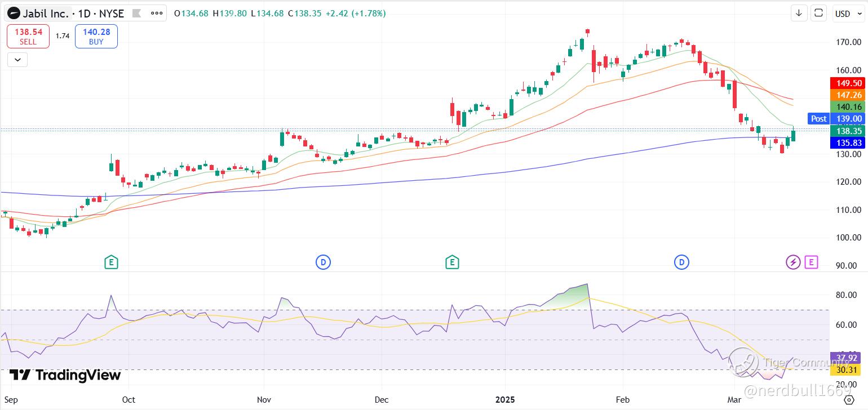
Task: Open the three-dots symbol menu
Action: pos(157,13)
